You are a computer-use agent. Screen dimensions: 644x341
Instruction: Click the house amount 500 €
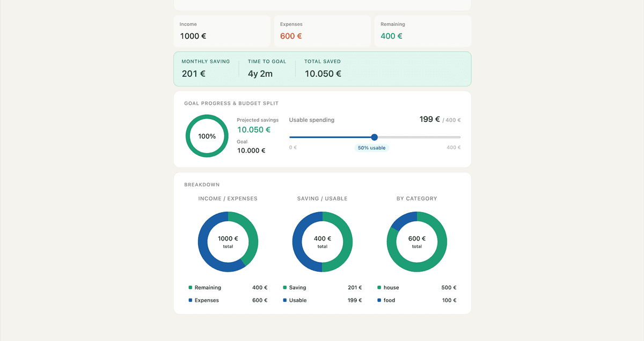449,288
